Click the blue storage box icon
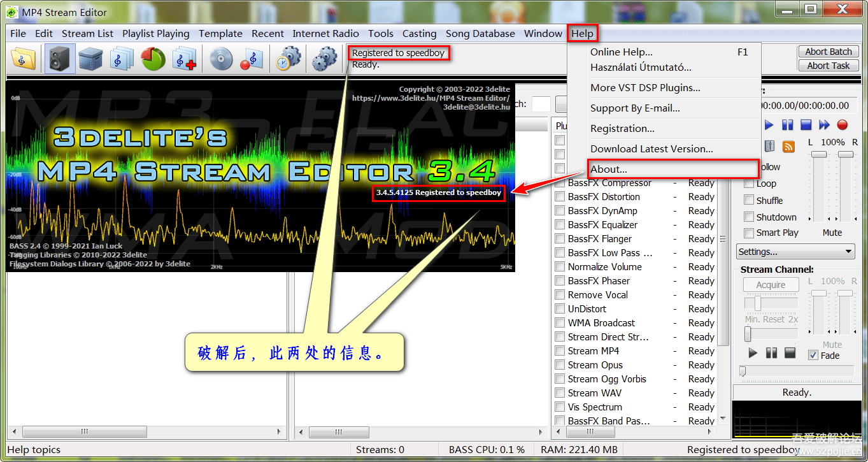The width and height of the screenshot is (868, 462). tap(90, 59)
